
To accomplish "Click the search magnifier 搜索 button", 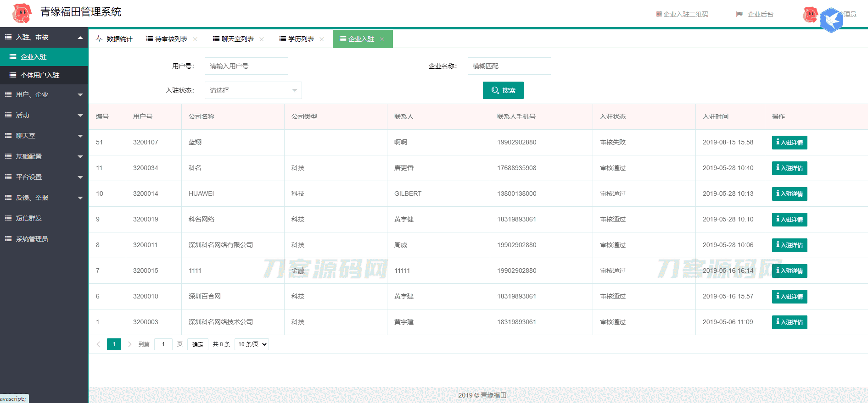I will [x=503, y=90].
